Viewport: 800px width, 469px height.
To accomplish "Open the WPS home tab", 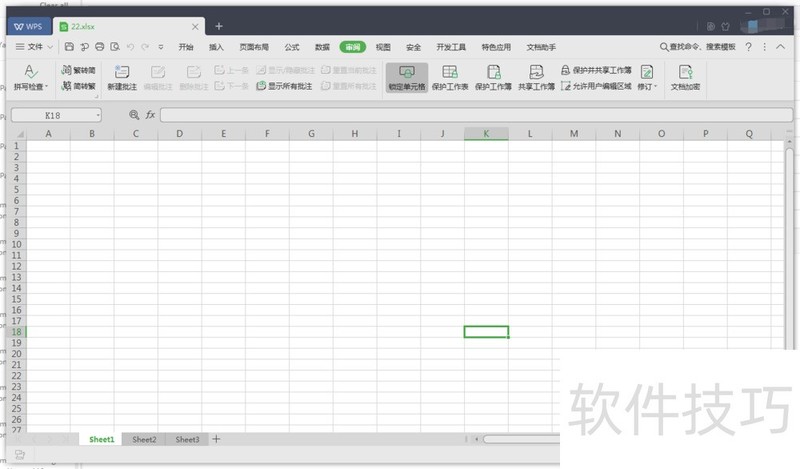I will coord(29,27).
